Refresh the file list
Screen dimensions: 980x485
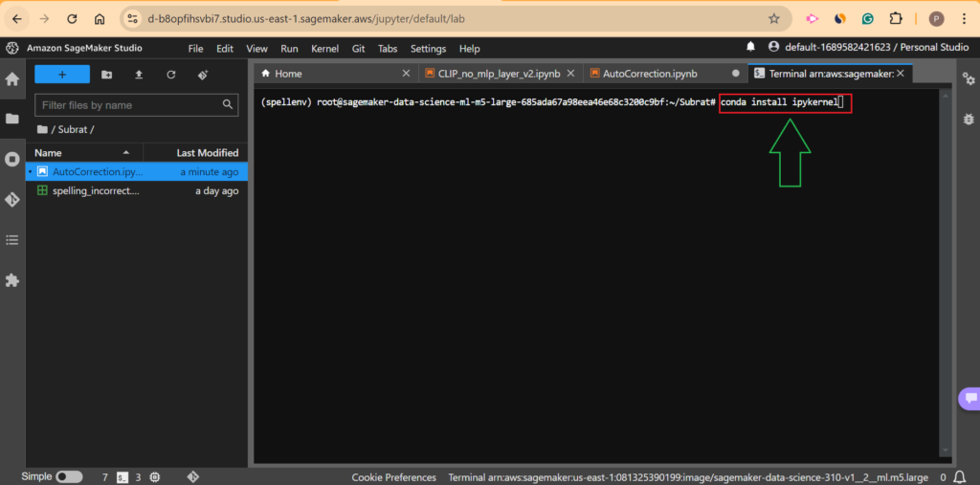pos(171,75)
